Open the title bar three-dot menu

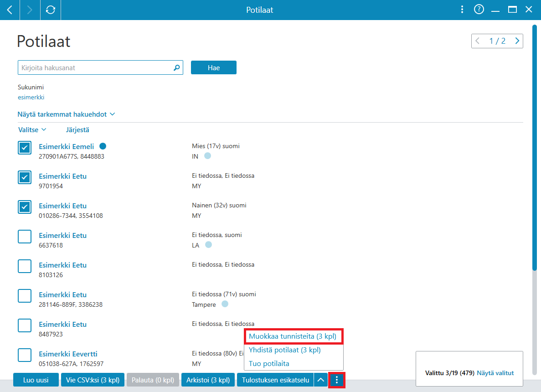tap(462, 10)
